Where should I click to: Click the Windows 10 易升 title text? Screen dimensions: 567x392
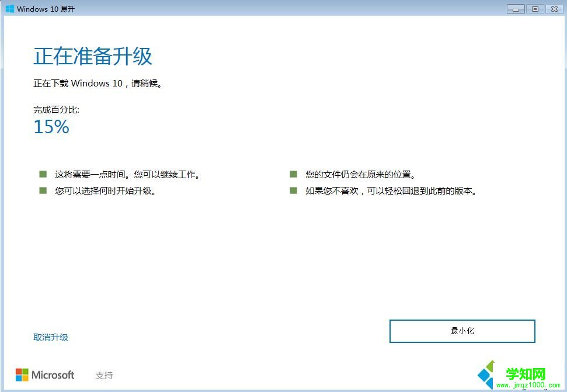45,9
